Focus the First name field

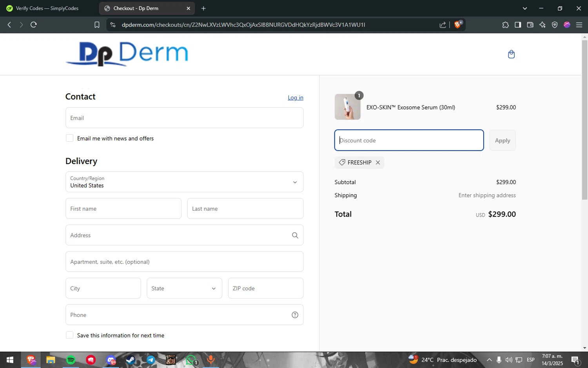click(x=123, y=209)
